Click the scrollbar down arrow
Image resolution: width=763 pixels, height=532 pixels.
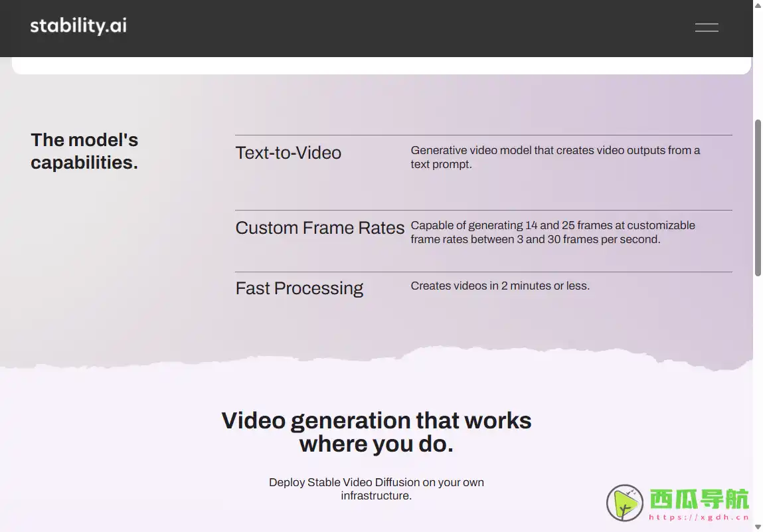point(758,527)
